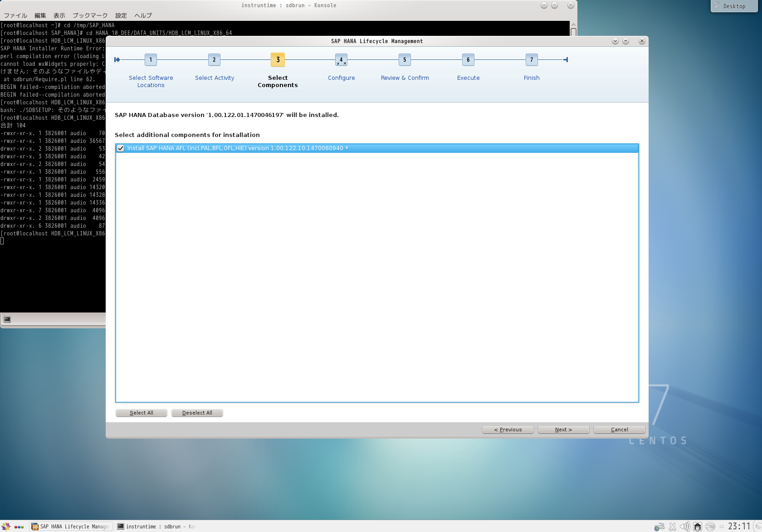This screenshot has width=762, height=532.
Task: Close the Konsole window
Action: tap(571, 5)
